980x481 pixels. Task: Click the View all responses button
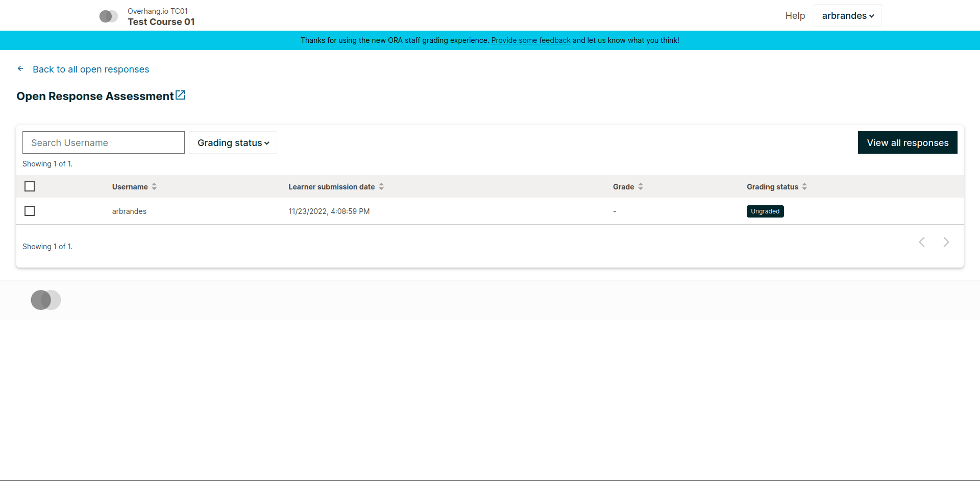[x=907, y=142]
